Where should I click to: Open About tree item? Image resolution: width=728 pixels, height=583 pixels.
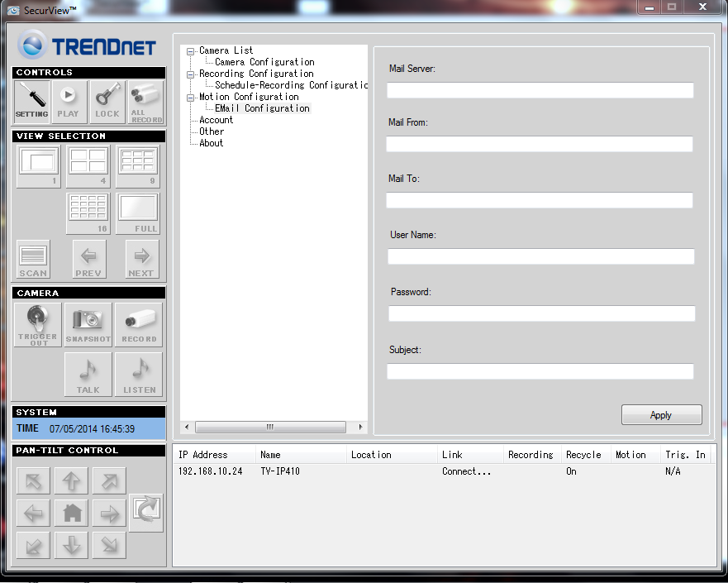click(212, 143)
